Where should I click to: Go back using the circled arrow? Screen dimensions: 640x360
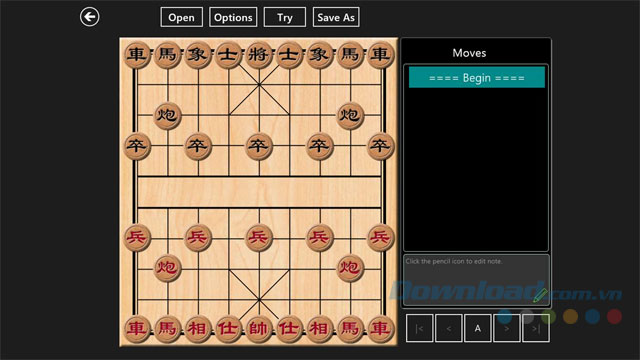[x=89, y=17]
